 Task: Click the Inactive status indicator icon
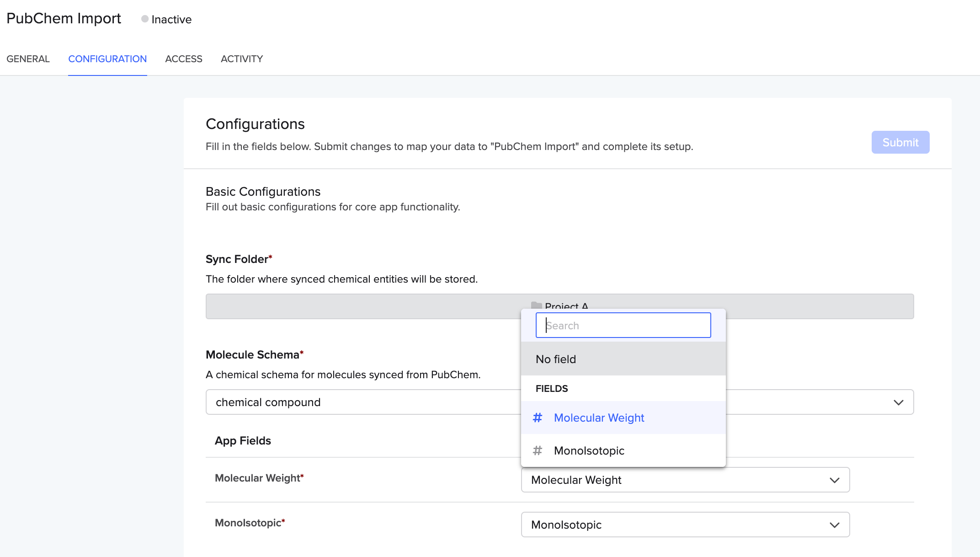(x=144, y=19)
